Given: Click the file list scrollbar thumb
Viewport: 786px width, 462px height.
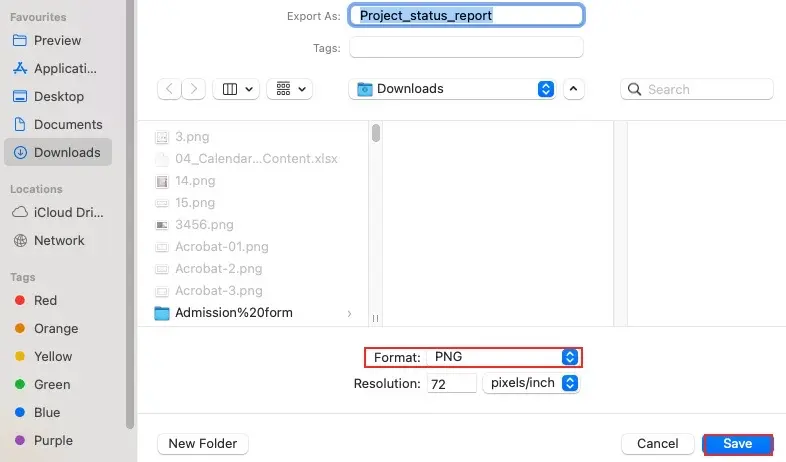Looking at the screenshot, I should tap(376, 133).
